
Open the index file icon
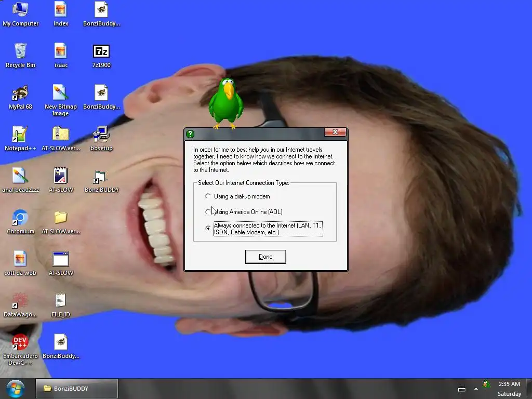[61, 14]
